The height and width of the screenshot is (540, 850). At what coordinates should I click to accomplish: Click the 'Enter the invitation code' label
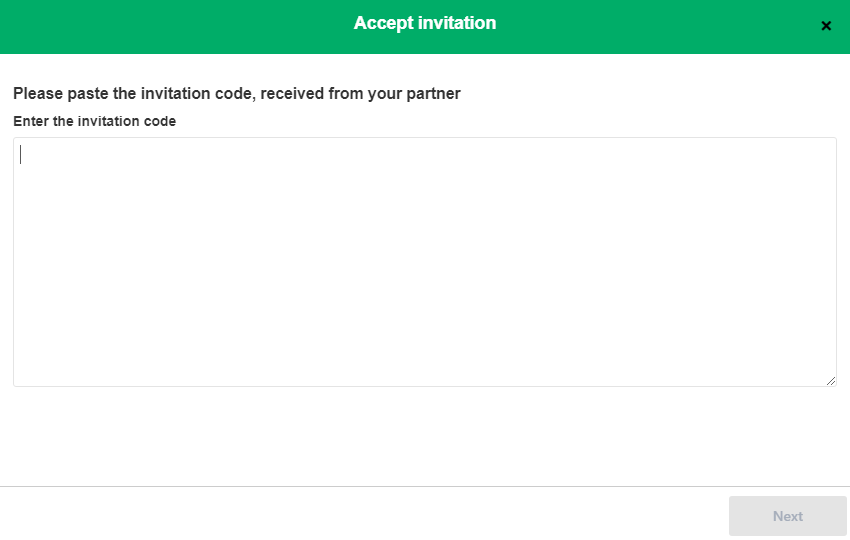click(94, 121)
